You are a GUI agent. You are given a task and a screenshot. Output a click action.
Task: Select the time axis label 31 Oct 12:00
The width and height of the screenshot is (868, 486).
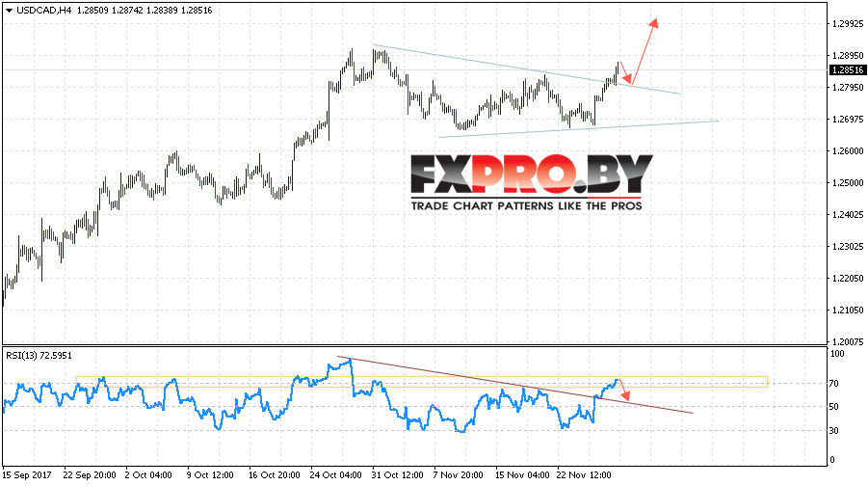[x=397, y=475]
